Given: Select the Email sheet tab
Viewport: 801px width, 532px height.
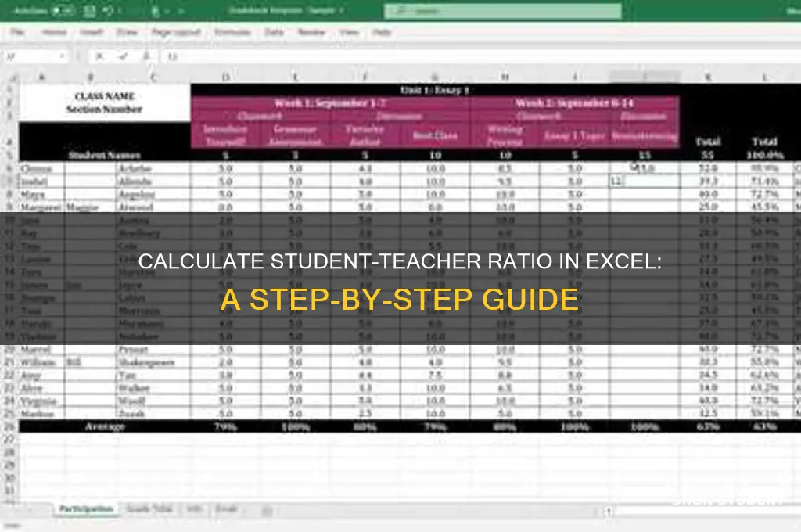Looking at the screenshot, I should pyautogui.click(x=226, y=509).
